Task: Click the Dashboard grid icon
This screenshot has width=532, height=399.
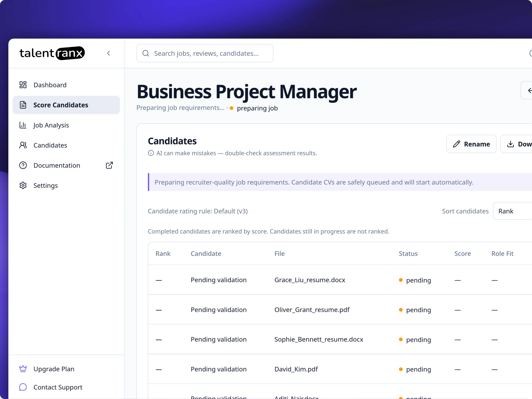Action: click(23, 85)
